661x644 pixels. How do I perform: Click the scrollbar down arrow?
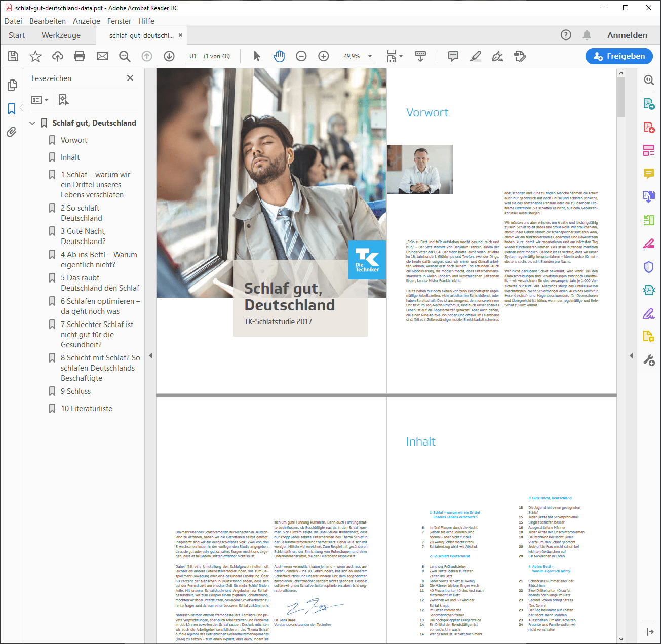[621, 639]
